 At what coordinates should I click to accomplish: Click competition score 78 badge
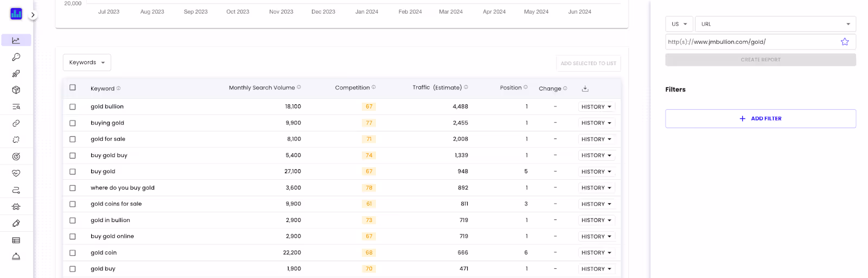tap(369, 188)
